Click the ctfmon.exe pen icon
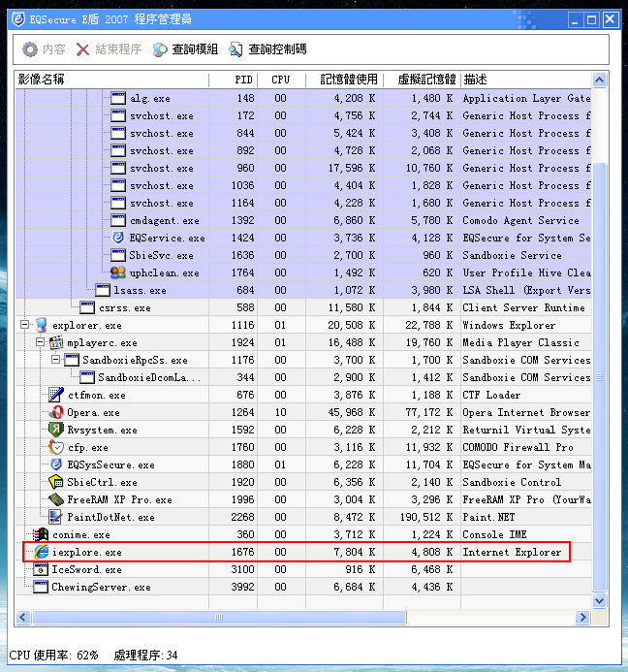 56,395
